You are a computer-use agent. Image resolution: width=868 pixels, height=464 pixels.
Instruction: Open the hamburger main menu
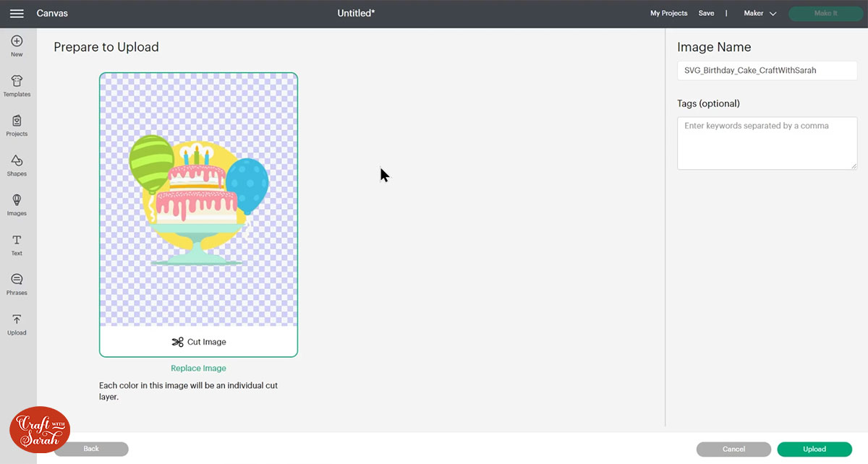17,14
